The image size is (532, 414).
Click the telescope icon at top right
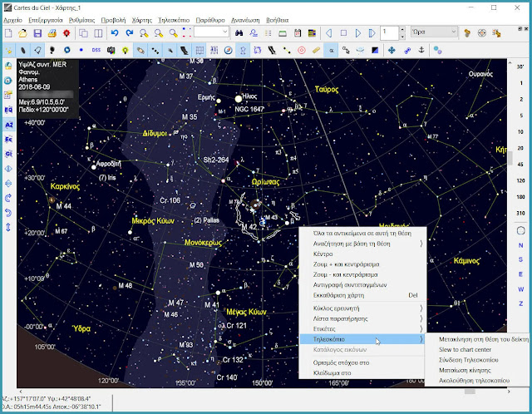pyautogui.click(x=467, y=33)
